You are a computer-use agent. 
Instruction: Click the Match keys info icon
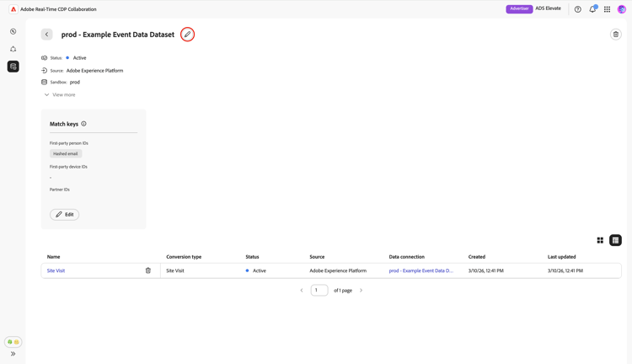(x=83, y=124)
